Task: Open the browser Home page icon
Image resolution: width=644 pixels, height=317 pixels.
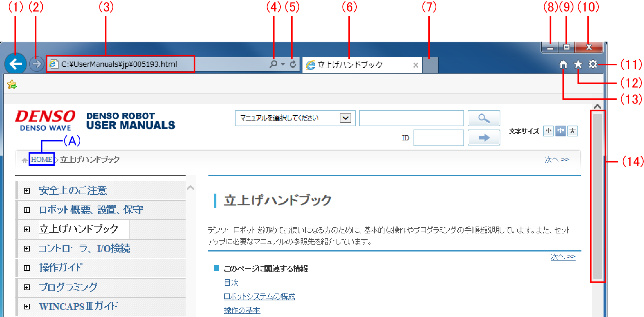Action: (x=563, y=64)
